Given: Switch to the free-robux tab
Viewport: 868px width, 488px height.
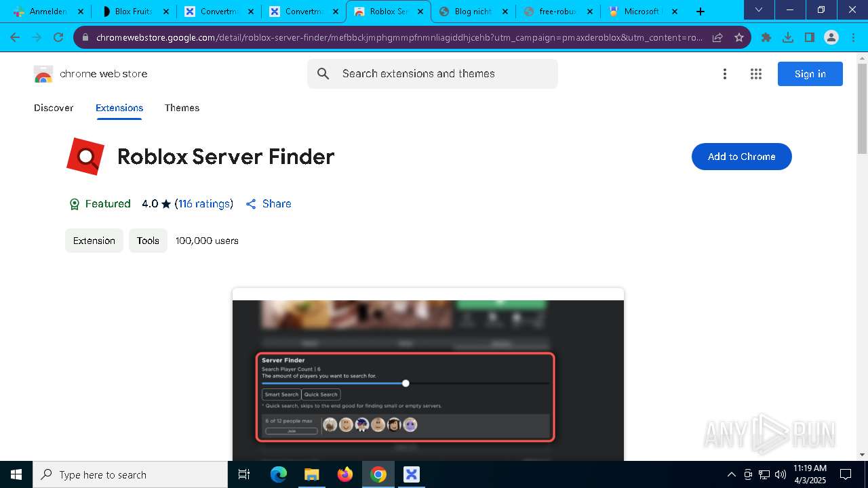Looking at the screenshot, I should click(x=557, y=12).
